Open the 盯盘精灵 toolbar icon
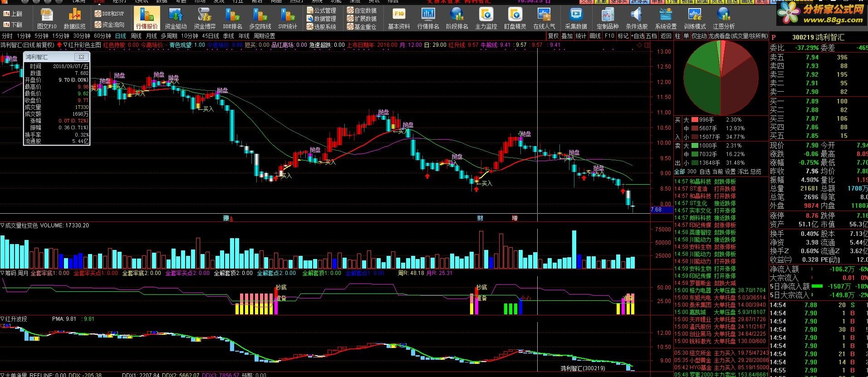The width and height of the screenshot is (868, 377). click(515, 19)
